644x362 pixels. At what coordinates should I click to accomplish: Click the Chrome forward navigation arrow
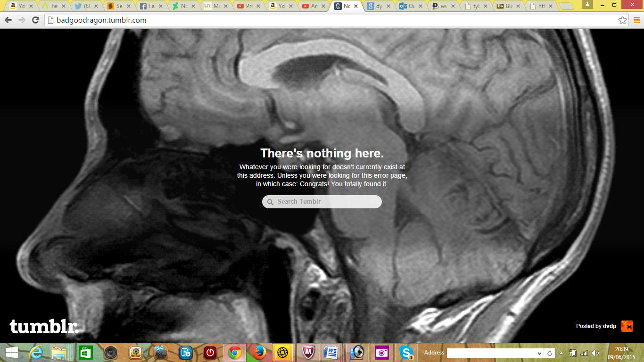tap(22, 20)
